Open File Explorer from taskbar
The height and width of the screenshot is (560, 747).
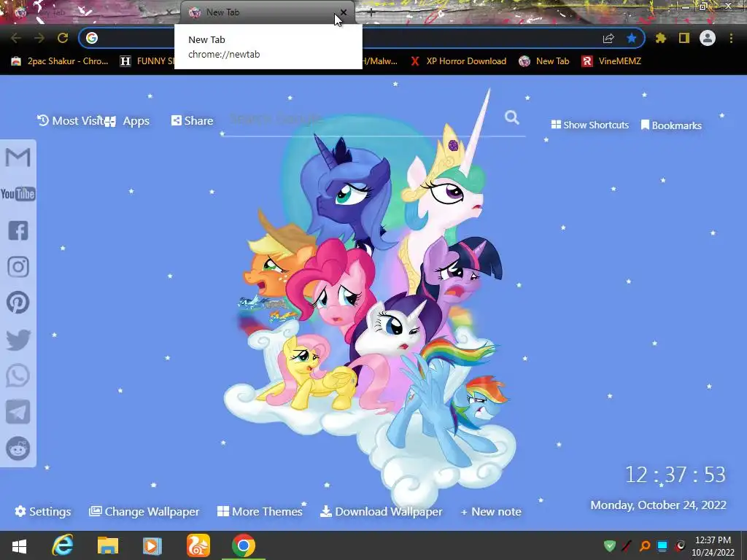coord(108,545)
